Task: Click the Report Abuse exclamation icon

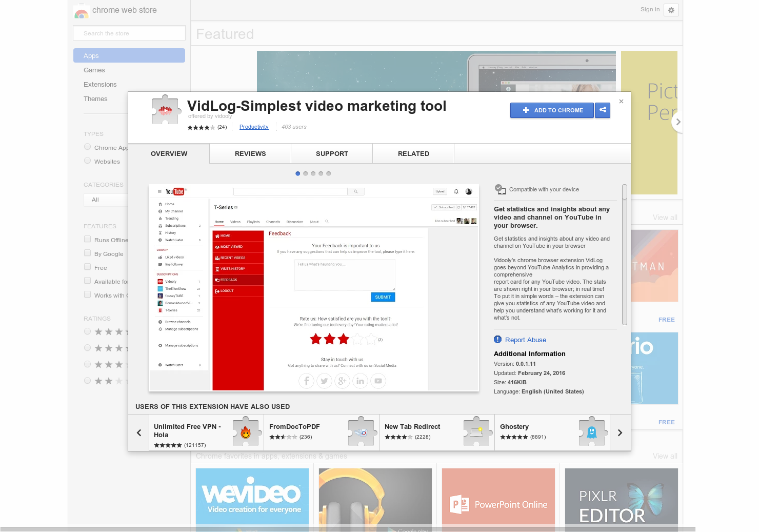Action: pyautogui.click(x=497, y=339)
